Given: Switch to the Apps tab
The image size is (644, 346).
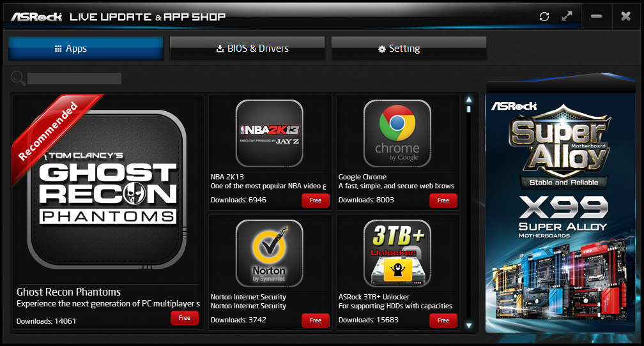Looking at the screenshot, I should click(86, 49).
